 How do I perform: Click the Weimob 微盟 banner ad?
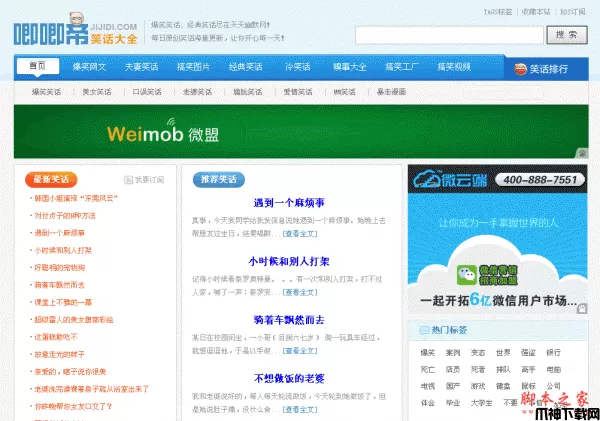click(301, 131)
